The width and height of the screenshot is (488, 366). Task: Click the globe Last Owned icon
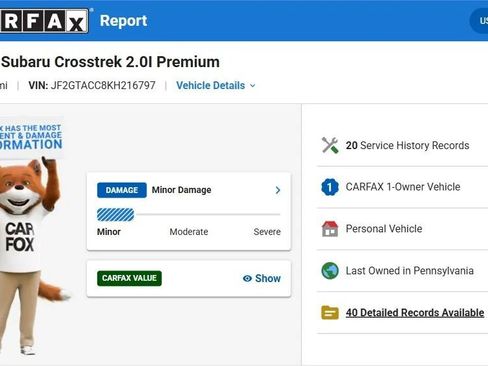pos(330,271)
